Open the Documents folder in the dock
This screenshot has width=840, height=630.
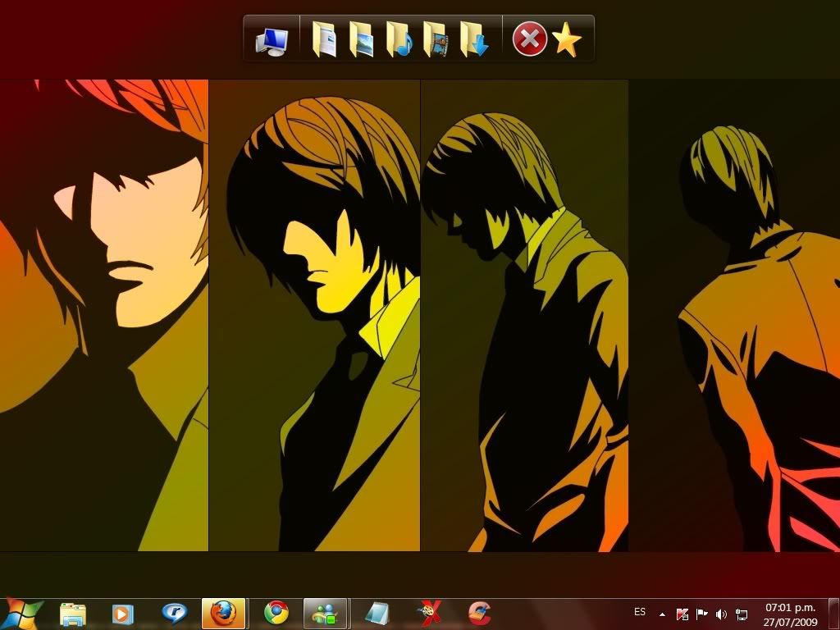point(323,39)
